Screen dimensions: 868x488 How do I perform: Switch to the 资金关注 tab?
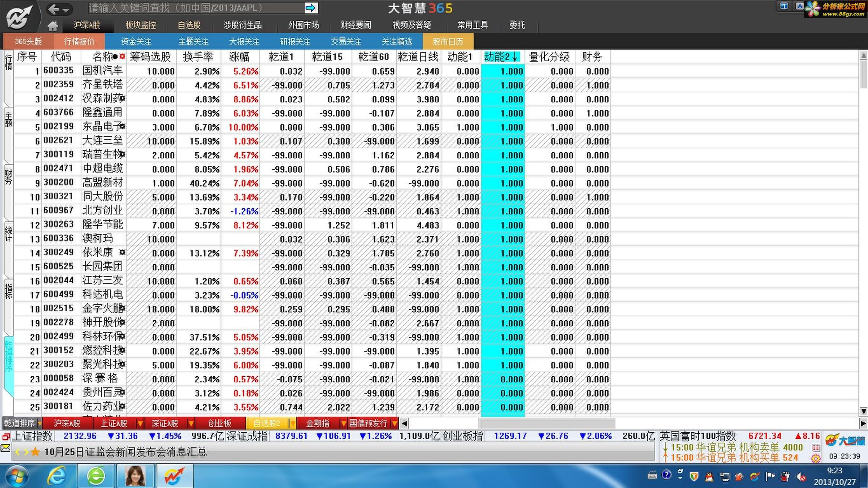click(x=136, y=41)
